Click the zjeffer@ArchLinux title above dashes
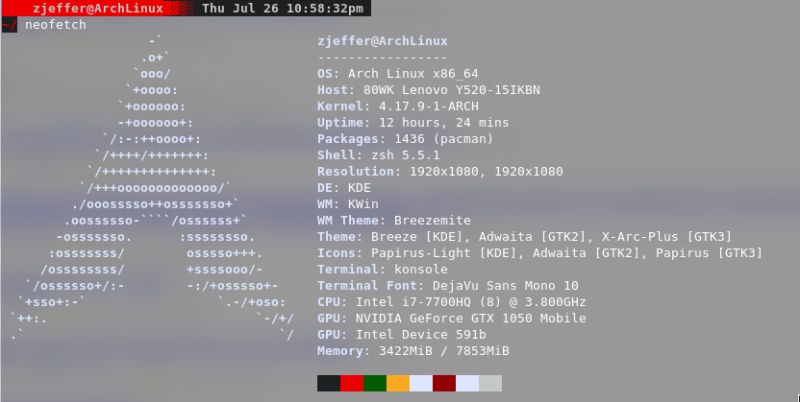The height and width of the screenshot is (402, 800). [x=382, y=41]
